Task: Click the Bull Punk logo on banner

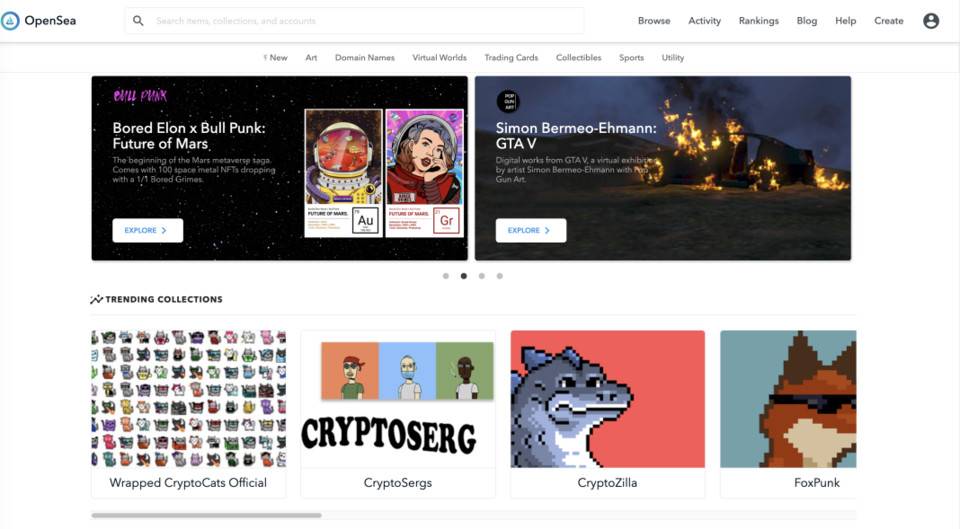Action: (x=140, y=95)
